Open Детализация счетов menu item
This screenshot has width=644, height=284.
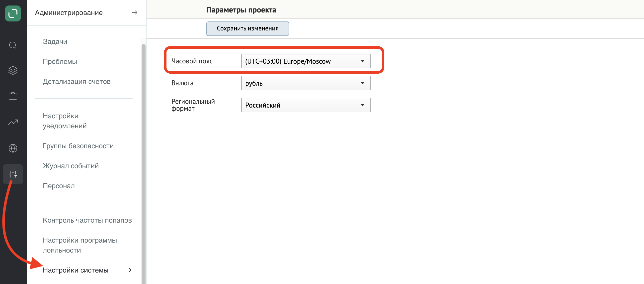(x=77, y=82)
